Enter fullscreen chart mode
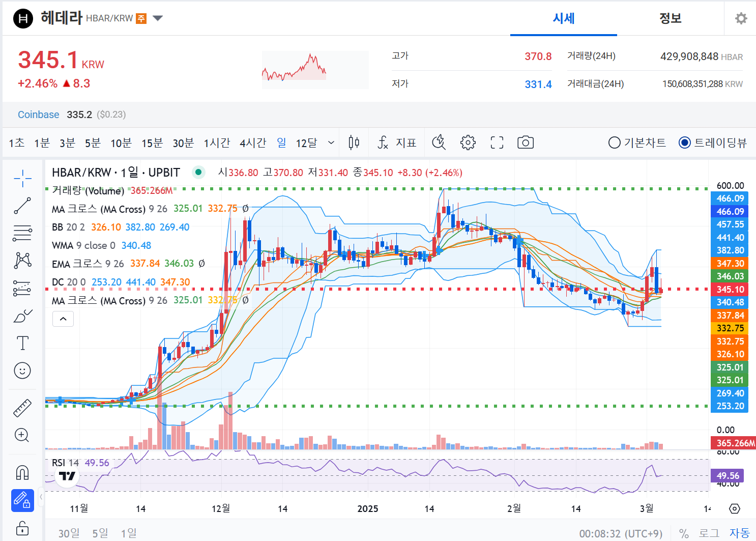Screen dimensions: 756x541 497,143
